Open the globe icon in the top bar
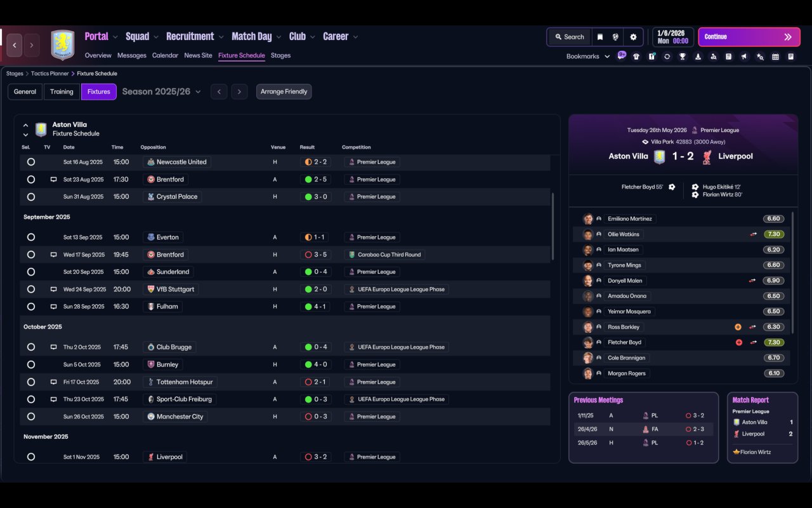 coord(615,37)
